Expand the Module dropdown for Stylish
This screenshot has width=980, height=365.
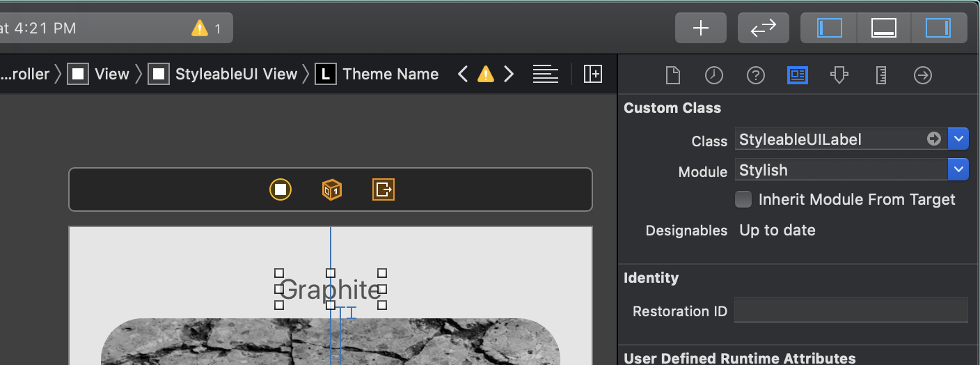(x=958, y=169)
